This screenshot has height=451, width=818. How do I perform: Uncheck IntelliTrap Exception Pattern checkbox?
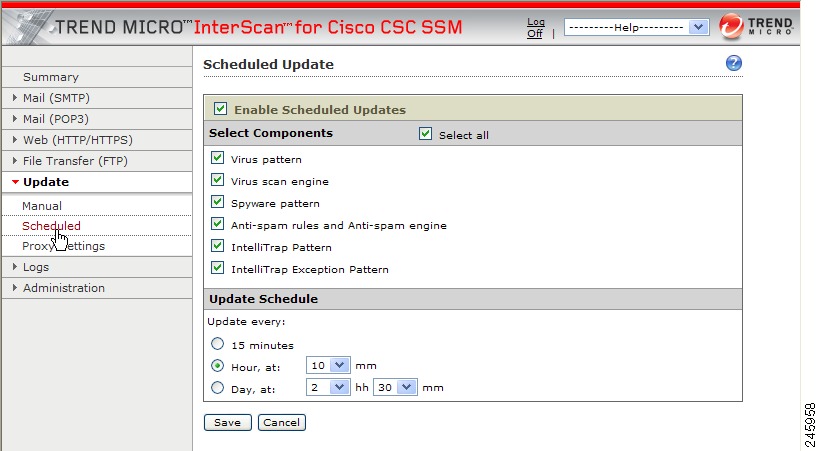218,267
